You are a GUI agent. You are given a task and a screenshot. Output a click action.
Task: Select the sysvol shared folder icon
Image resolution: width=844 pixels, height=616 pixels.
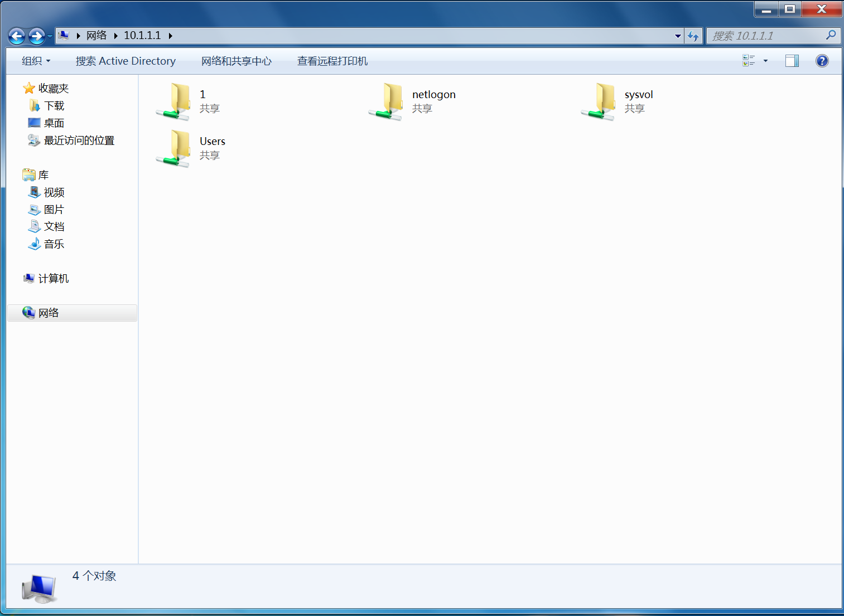pos(599,101)
